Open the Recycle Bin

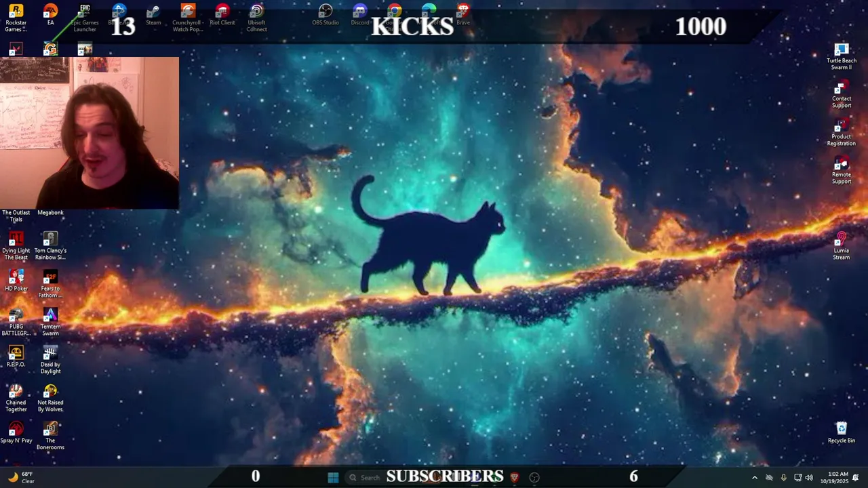point(842,432)
